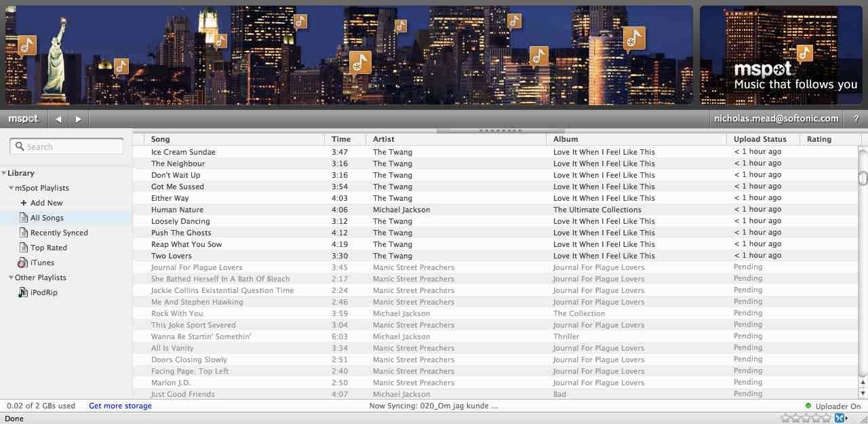The width and height of the screenshot is (868, 424).
Task: Click the Now Syncing status text
Action: pyautogui.click(x=433, y=406)
